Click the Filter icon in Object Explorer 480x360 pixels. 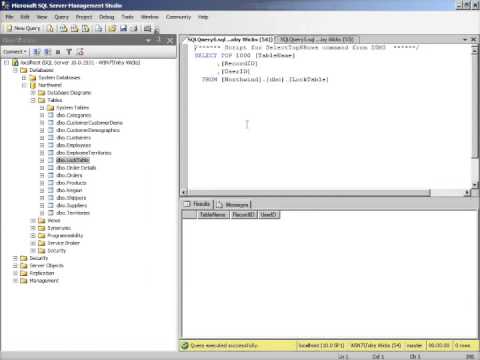pyautogui.click(x=69, y=52)
